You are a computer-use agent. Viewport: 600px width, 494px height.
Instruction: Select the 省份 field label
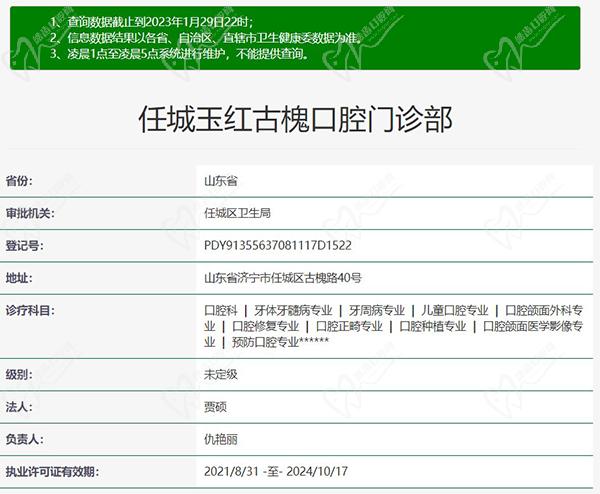click(20, 181)
